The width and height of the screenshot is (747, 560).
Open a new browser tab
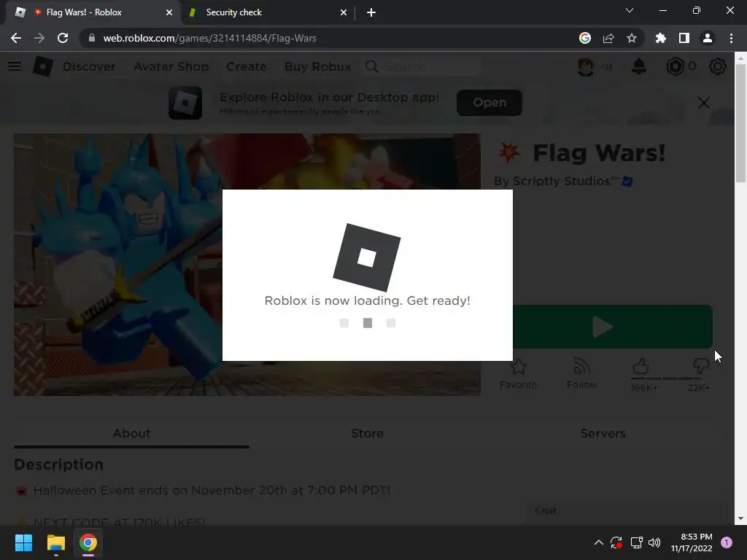coord(371,12)
